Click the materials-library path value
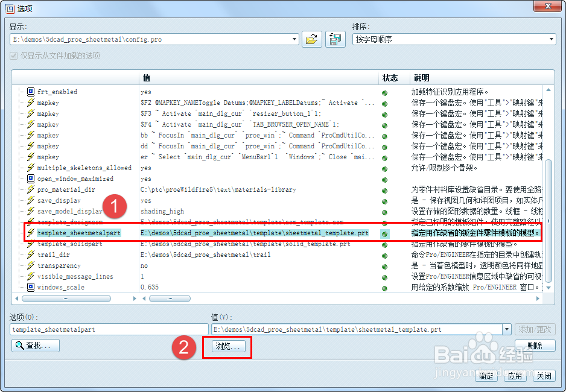Image resolution: width=566 pixels, height=392 pixels. click(x=218, y=189)
